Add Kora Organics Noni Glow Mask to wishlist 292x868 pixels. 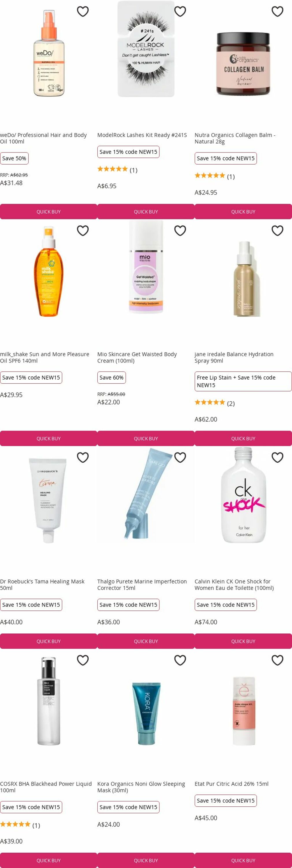click(180, 660)
